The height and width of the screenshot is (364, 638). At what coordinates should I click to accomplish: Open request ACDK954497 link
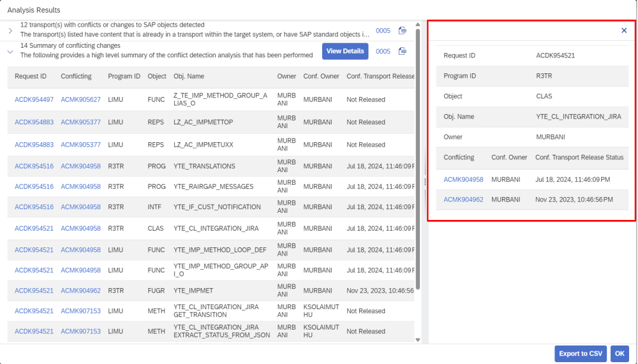[34, 99]
